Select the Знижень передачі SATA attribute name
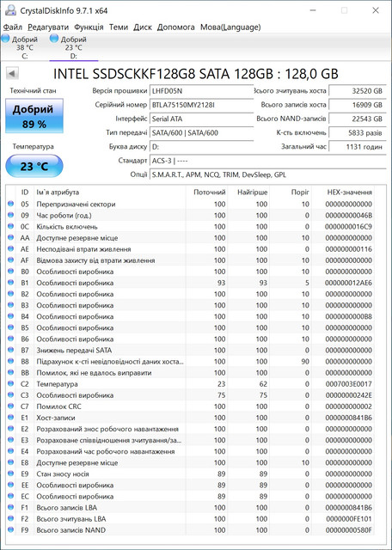Image resolution: width=392 pixels, height=550 pixels. pos(74,350)
